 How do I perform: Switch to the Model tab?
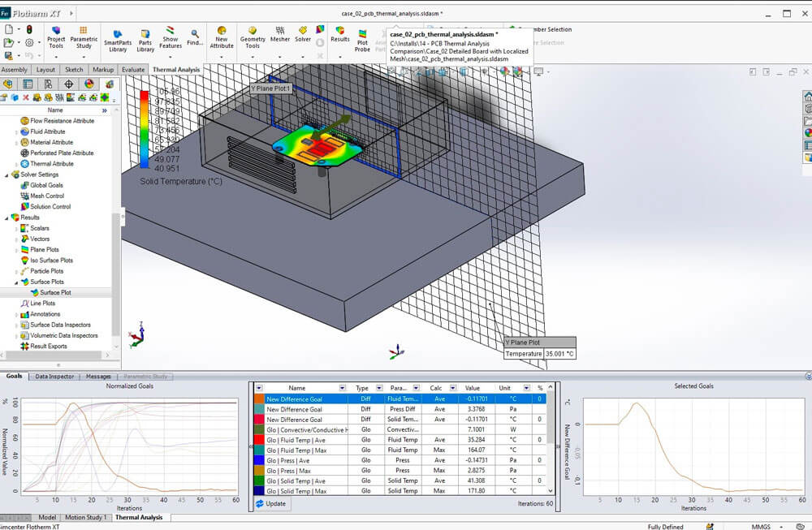[x=47, y=517]
